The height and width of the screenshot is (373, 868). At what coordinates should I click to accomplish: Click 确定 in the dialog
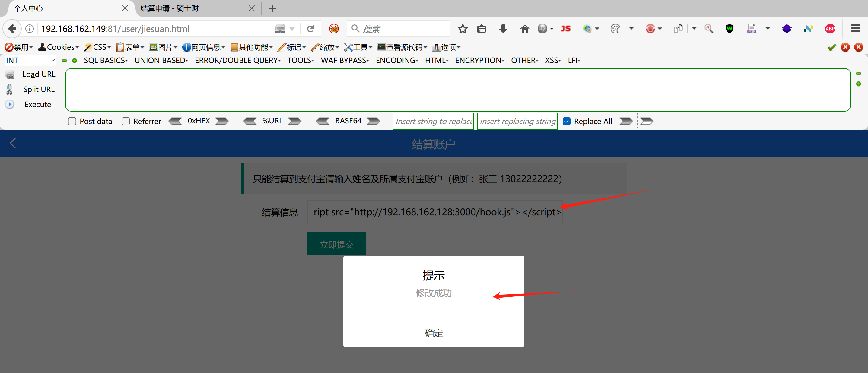pos(433,333)
